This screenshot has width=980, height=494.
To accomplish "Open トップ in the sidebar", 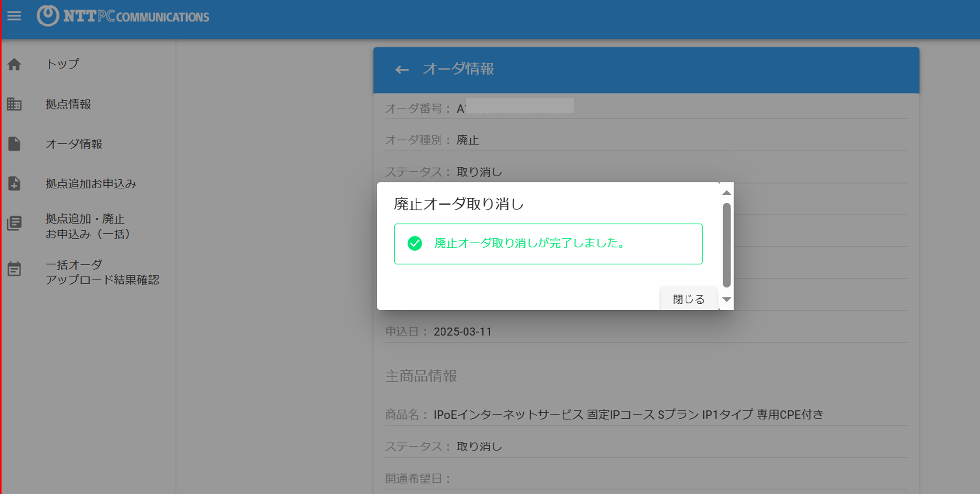I will point(62,64).
